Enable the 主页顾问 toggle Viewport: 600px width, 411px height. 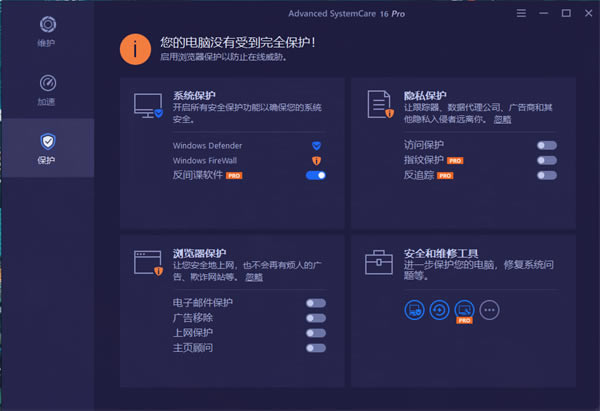pos(316,348)
